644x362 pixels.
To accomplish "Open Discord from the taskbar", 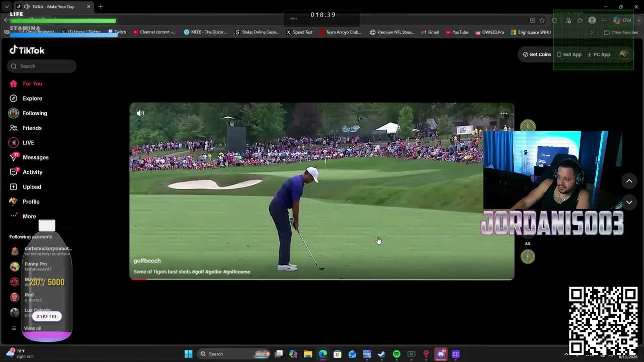I will (x=441, y=354).
